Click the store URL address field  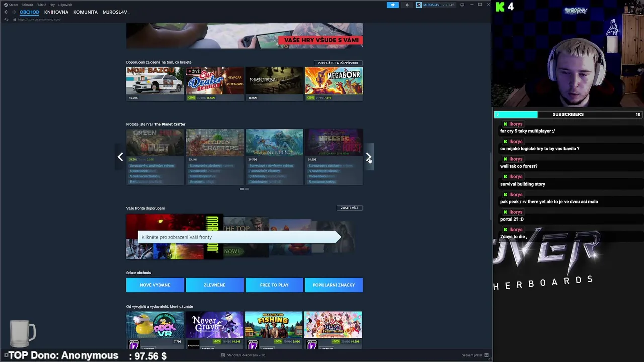40,19
